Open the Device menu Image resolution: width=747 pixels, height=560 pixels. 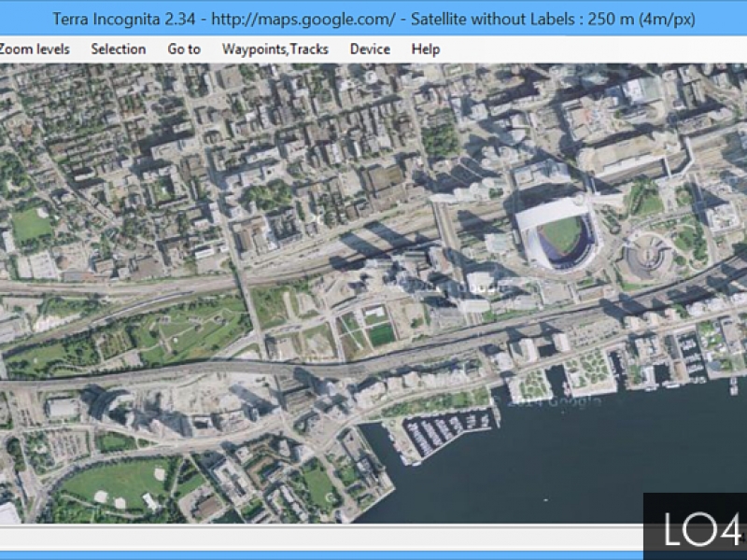(370, 49)
